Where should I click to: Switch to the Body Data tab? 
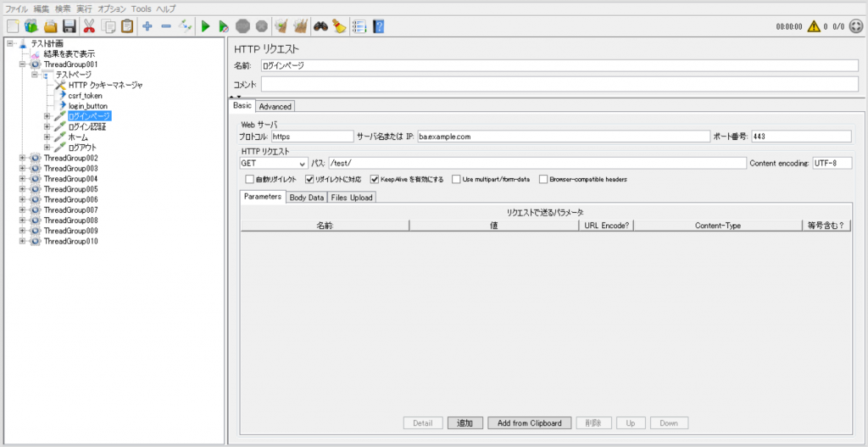[x=307, y=197]
